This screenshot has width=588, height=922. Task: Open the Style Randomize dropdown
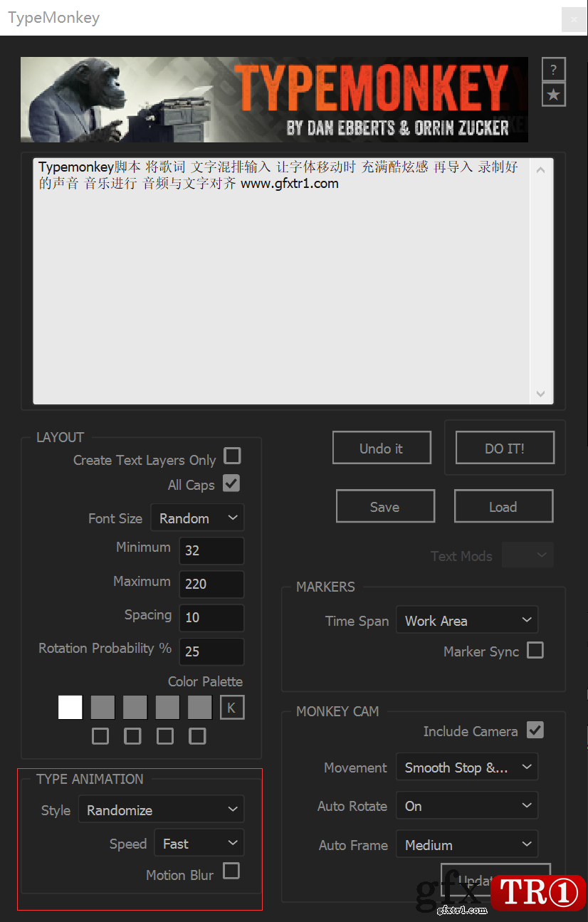click(x=161, y=810)
